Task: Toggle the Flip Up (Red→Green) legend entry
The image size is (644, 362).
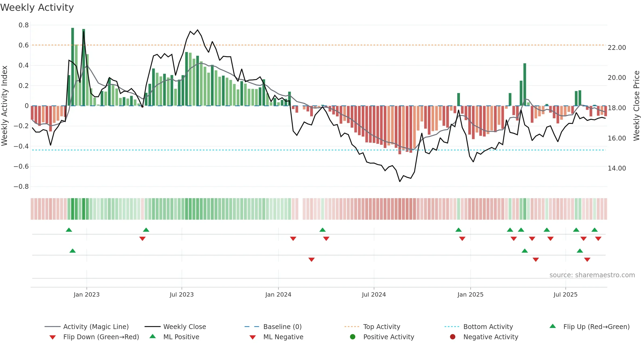Action: click(590, 327)
